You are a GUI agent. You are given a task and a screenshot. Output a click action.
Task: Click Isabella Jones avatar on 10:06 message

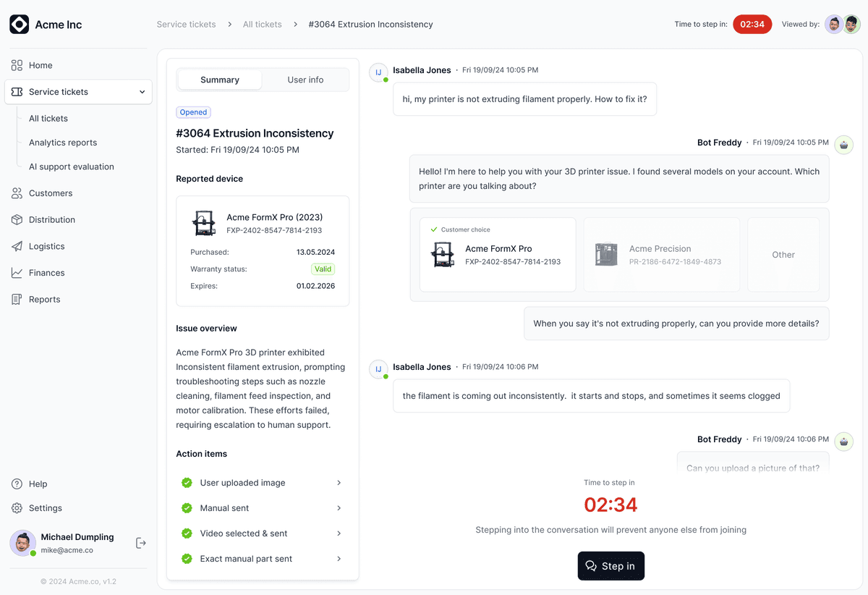point(378,369)
